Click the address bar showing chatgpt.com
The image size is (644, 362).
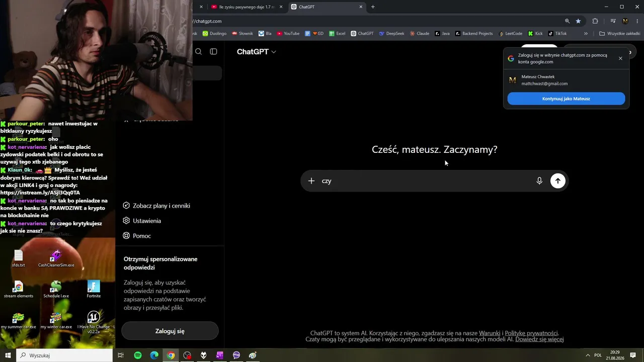coord(375,21)
